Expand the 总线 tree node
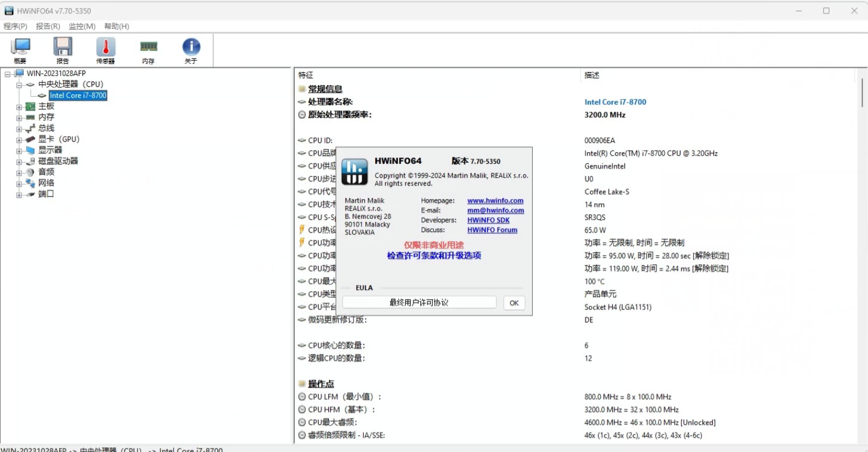868x452 pixels. tap(19, 129)
